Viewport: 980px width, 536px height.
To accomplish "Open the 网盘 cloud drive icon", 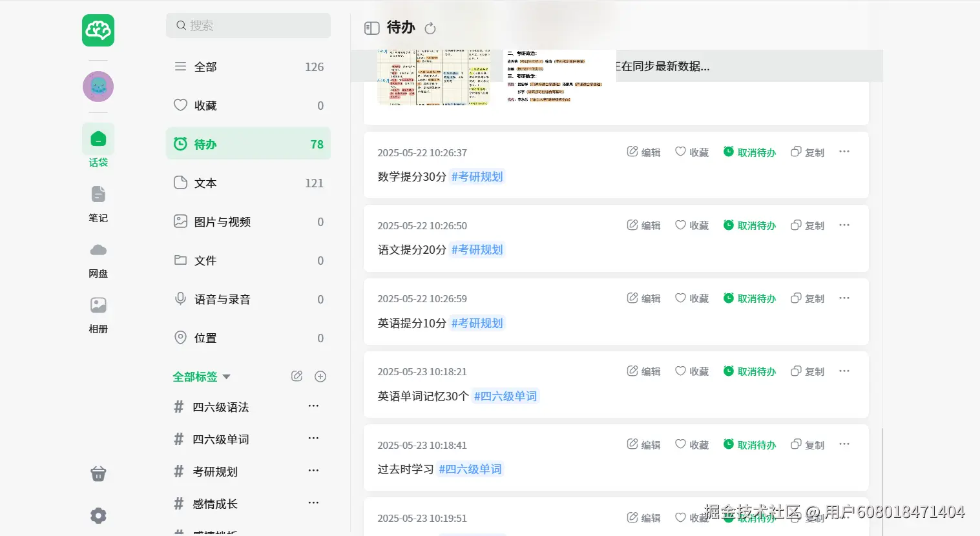I will 98,251.
